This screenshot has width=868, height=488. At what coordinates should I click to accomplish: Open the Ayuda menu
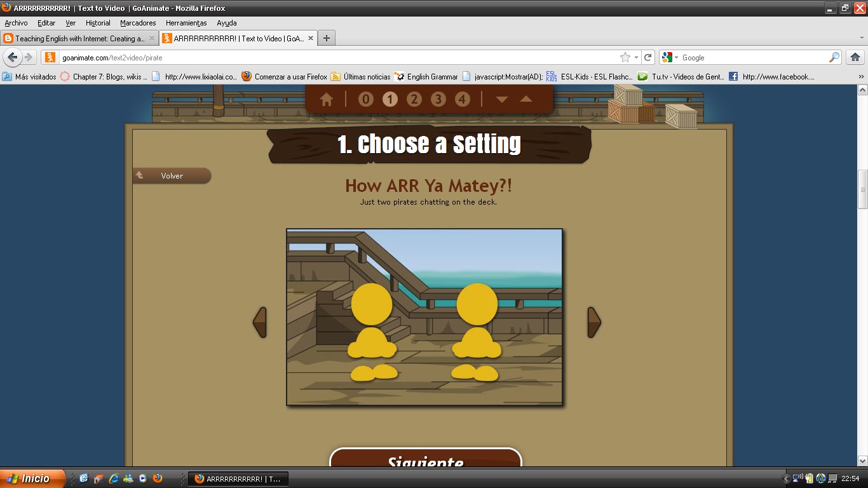pyautogui.click(x=227, y=23)
